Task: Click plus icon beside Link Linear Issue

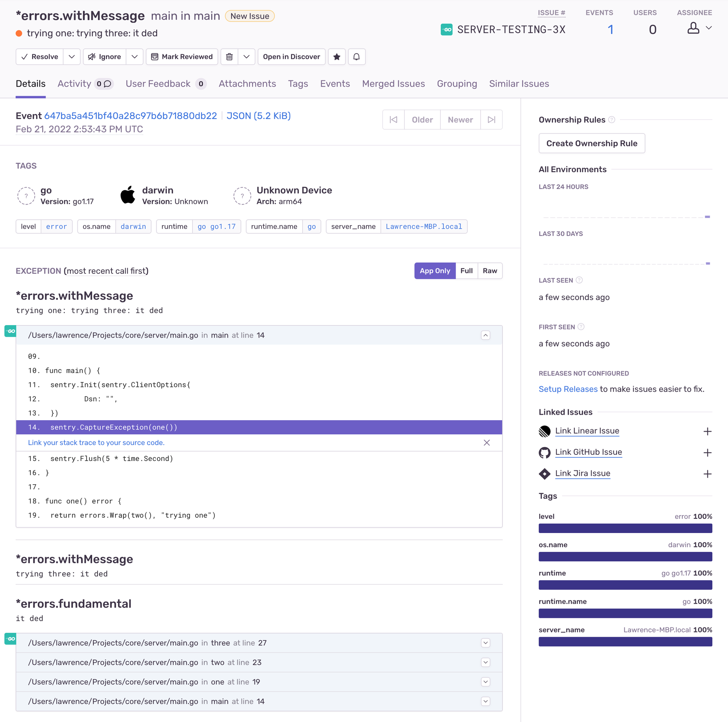Action: [707, 431]
